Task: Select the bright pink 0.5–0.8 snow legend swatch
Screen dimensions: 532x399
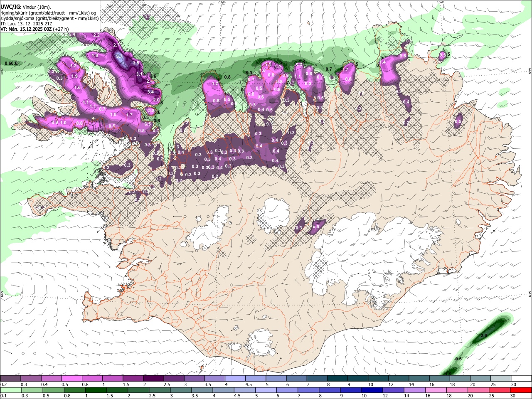Action: [x=71, y=379]
